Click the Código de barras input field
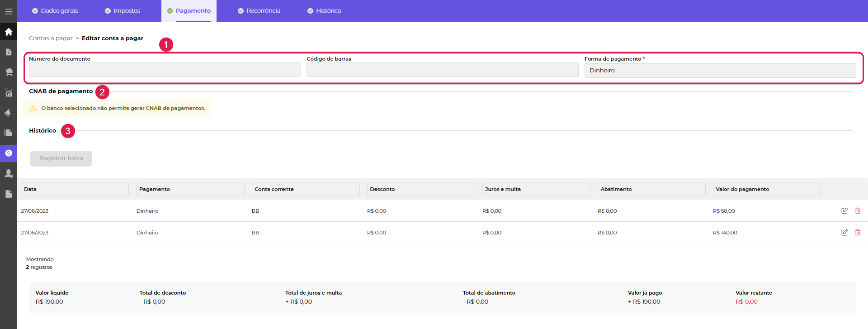 (442, 70)
